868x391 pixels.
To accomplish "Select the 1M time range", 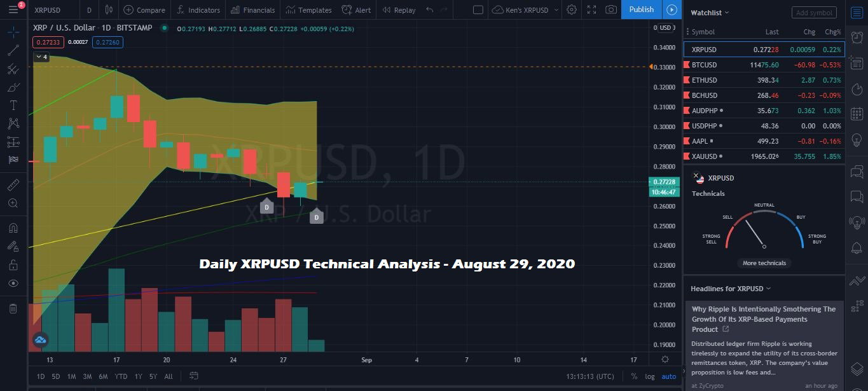I will coord(71,376).
